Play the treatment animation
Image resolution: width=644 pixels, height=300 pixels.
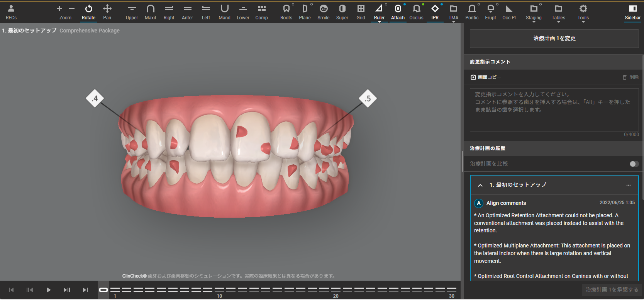coord(48,290)
